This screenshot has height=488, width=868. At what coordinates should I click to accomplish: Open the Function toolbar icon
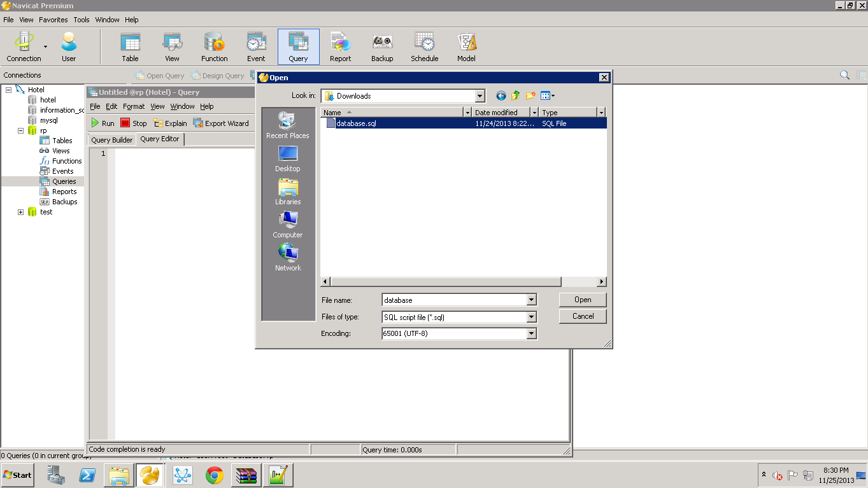tap(214, 46)
